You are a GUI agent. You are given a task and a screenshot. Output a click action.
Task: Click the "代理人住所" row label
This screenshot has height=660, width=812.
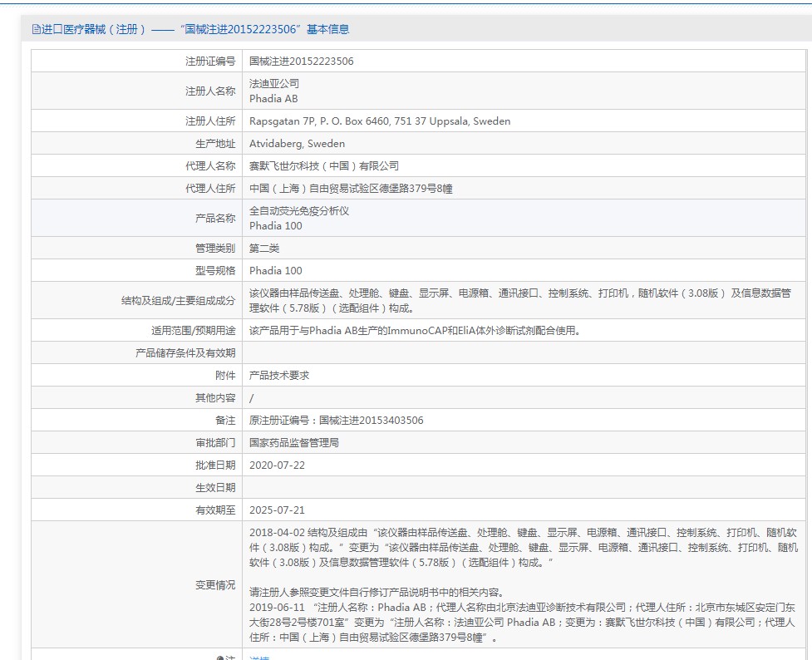click(210, 189)
